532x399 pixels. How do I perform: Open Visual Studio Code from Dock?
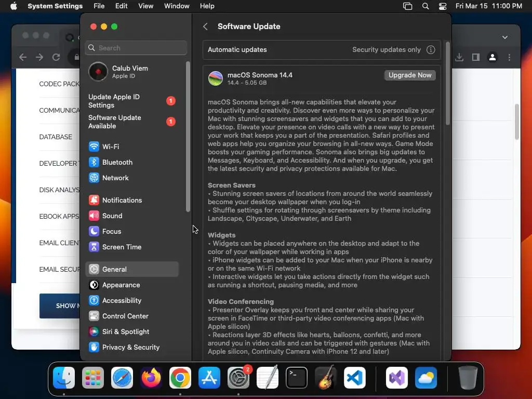(355, 378)
